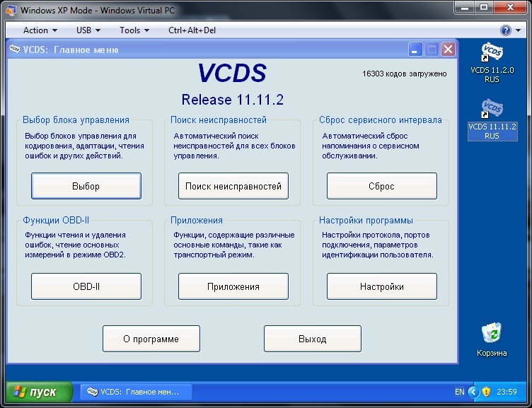Click the '16303 кодов загружено' text
The width and height of the screenshot is (532, 408).
[x=405, y=74]
